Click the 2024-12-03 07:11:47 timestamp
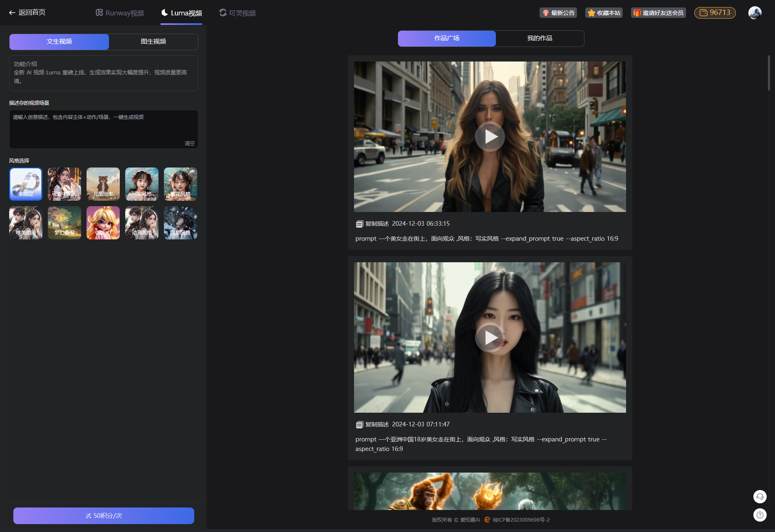The height and width of the screenshot is (532, 775). click(x=421, y=424)
